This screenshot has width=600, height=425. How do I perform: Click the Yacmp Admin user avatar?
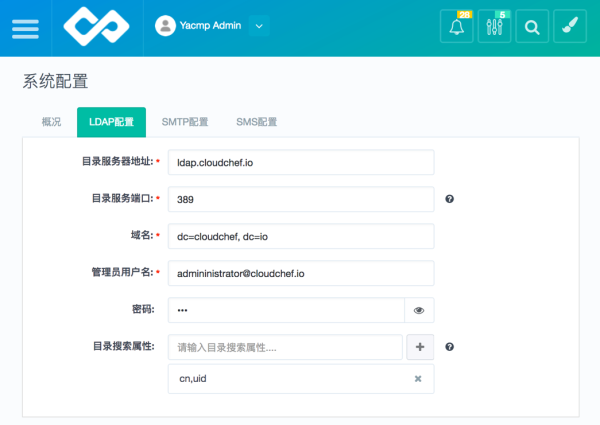(165, 26)
